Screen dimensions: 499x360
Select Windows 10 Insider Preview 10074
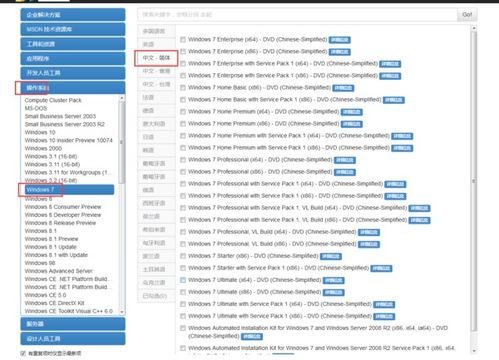[x=69, y=140]
